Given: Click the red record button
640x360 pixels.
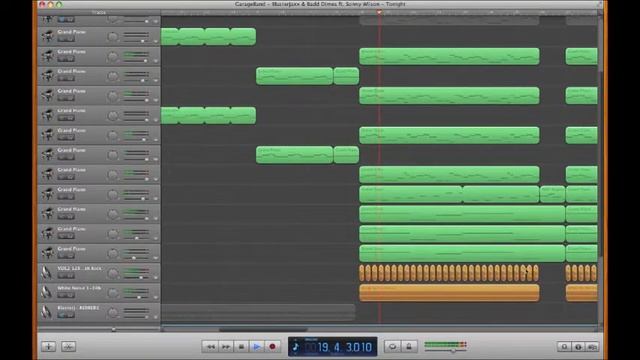Looking at the screenshot, I should pyautogui.click(x=272, y=347).
